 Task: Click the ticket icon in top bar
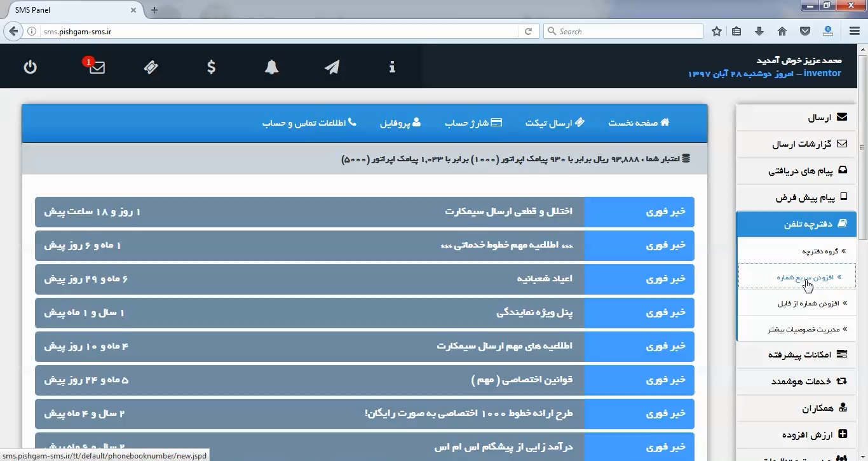click(x=151, y=67)
